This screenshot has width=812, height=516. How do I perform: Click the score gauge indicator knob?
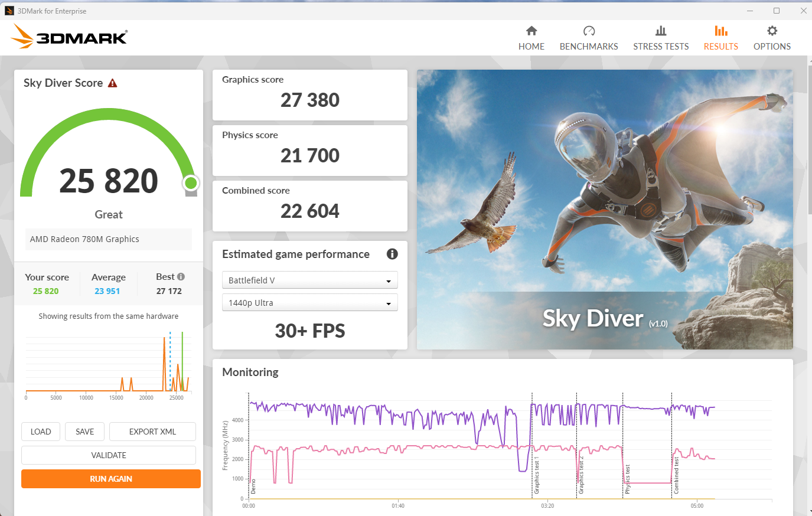point(191,183)
